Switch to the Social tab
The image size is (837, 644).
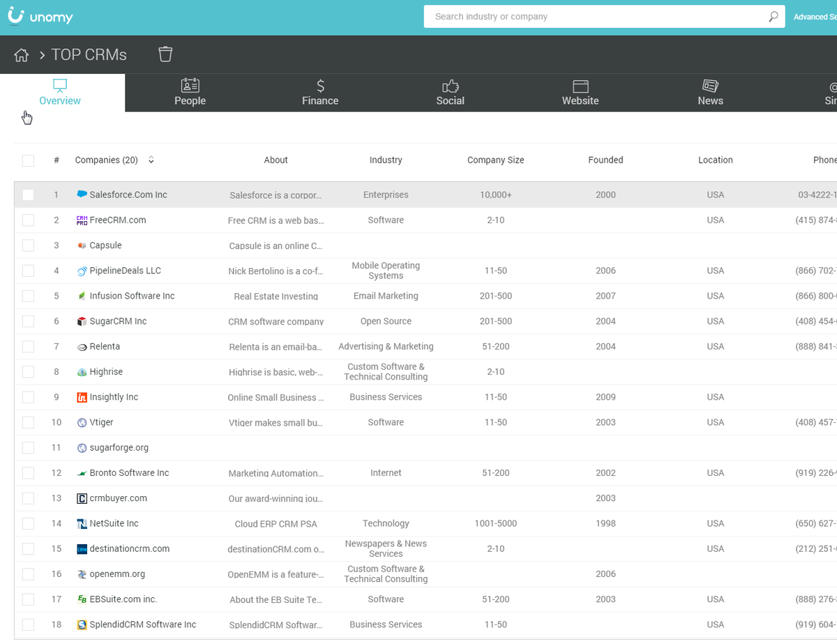coord(450,93)
